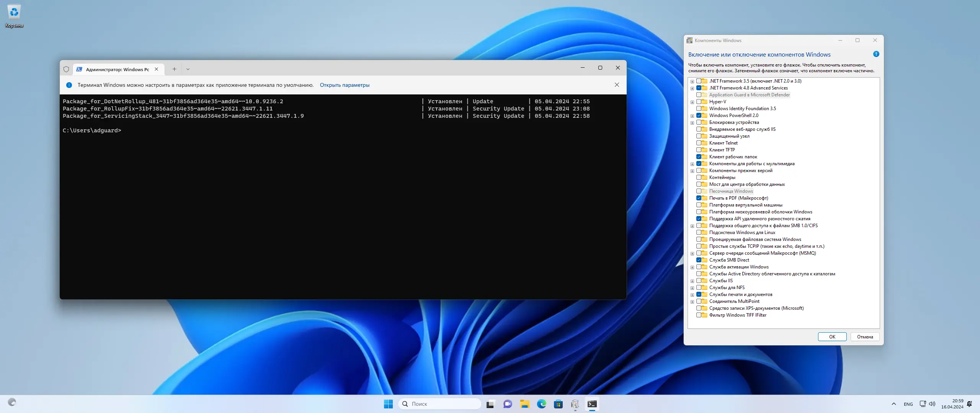This screenshot has height=413, width=980.
Task: Dismiss the terminal default app info bar
Action: point(617,85)
